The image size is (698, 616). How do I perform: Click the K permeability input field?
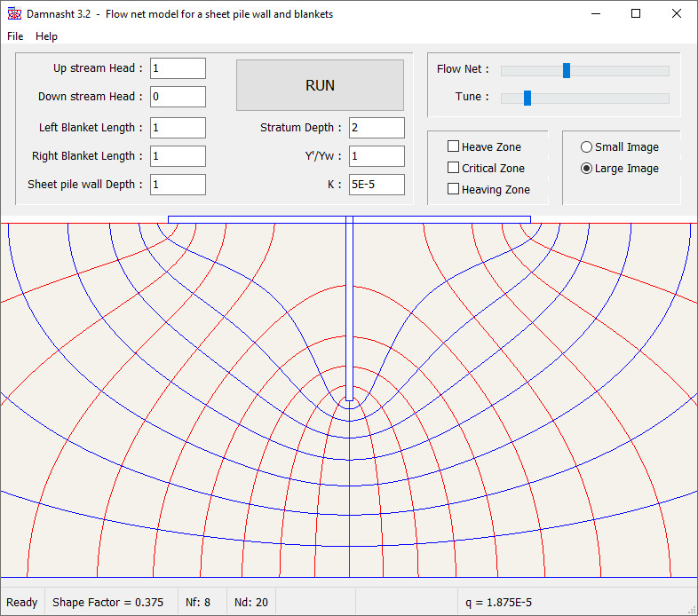coord(377,185)
